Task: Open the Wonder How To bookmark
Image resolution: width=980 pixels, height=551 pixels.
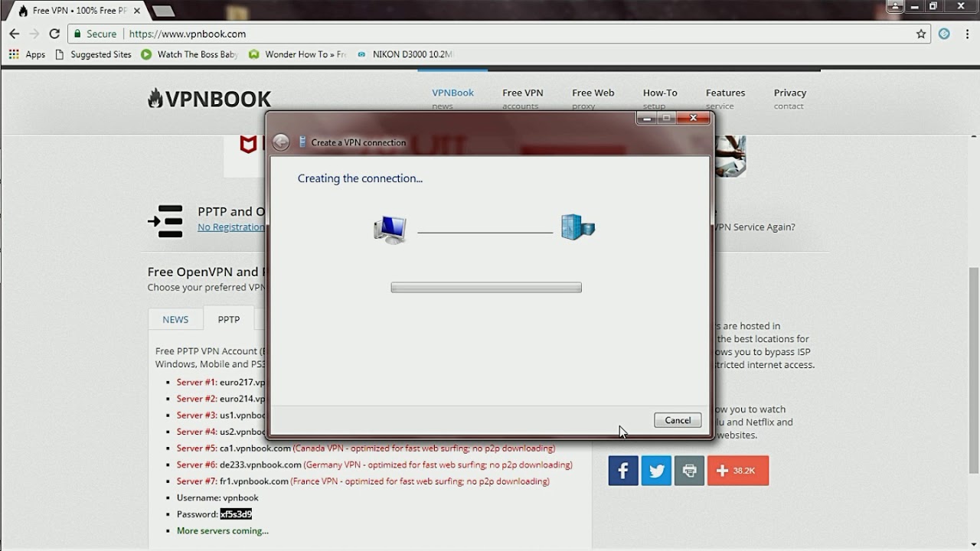Action: click(298, 54)
